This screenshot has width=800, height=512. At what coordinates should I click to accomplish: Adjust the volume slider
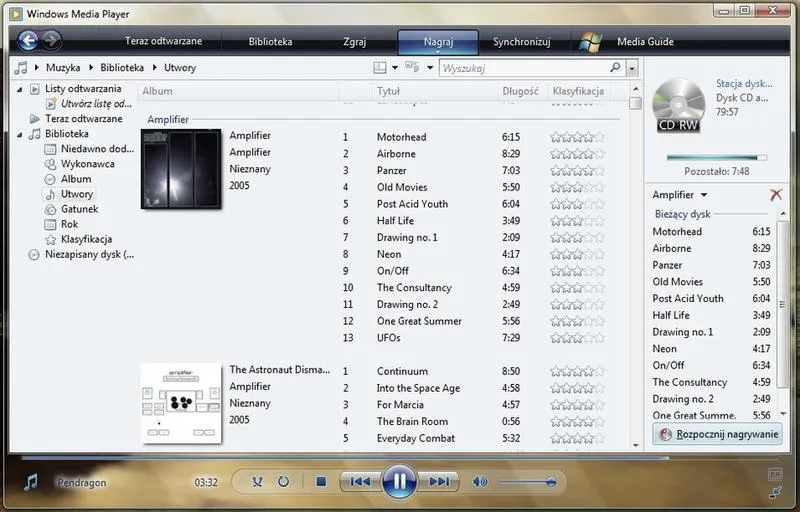click(528, 481)
